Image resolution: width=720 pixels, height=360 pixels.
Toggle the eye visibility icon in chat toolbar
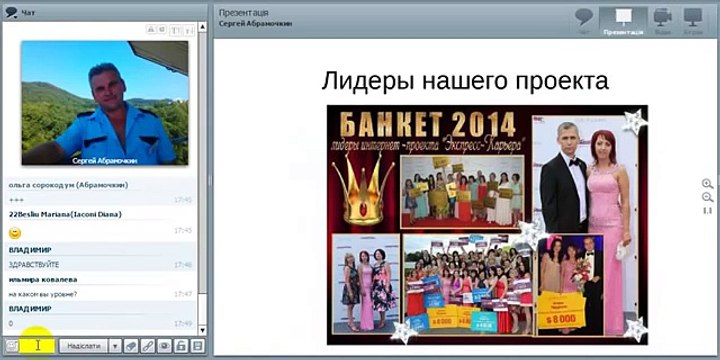pos(164,346)
